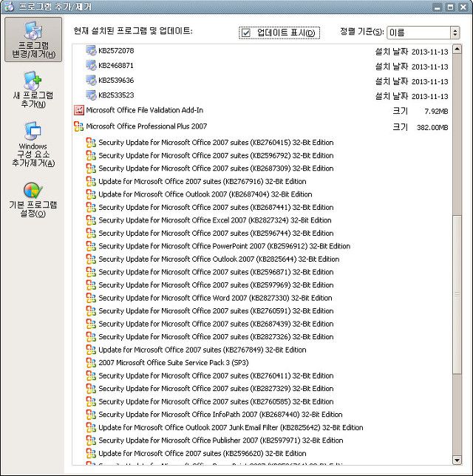Select Security Update KB2760415 row
This screenshot has height=476, width=473.
coord(216,143)
